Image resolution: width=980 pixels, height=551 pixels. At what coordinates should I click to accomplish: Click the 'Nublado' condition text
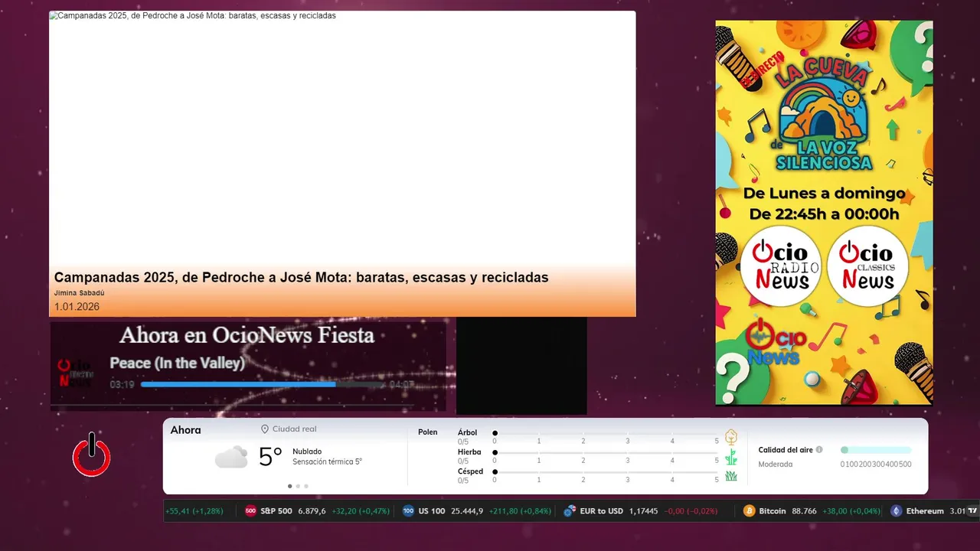[307, 452]
